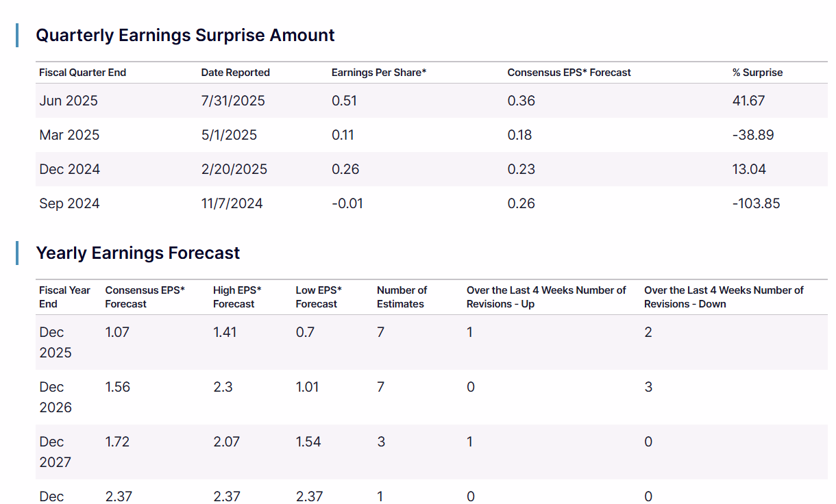Click the -103.85 surprise value
This screenshot has height=504, width=836.
pyautogui.click(x=756, y=203)
